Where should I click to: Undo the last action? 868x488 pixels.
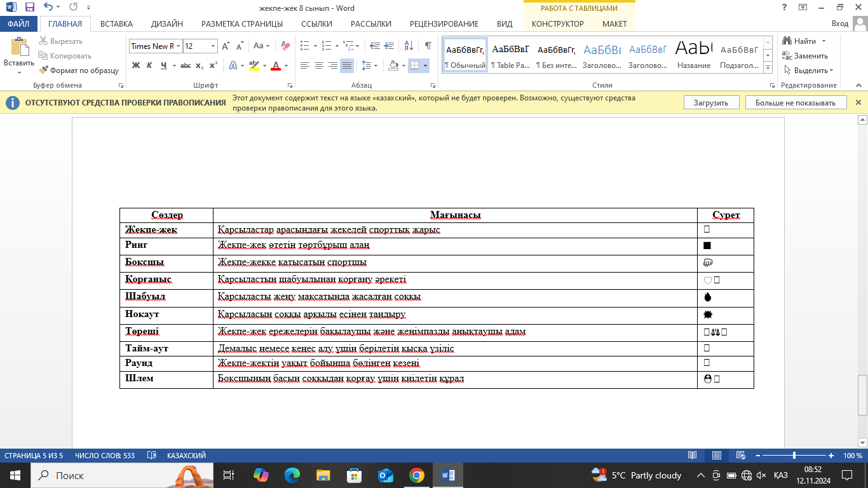tap(49, 8)
